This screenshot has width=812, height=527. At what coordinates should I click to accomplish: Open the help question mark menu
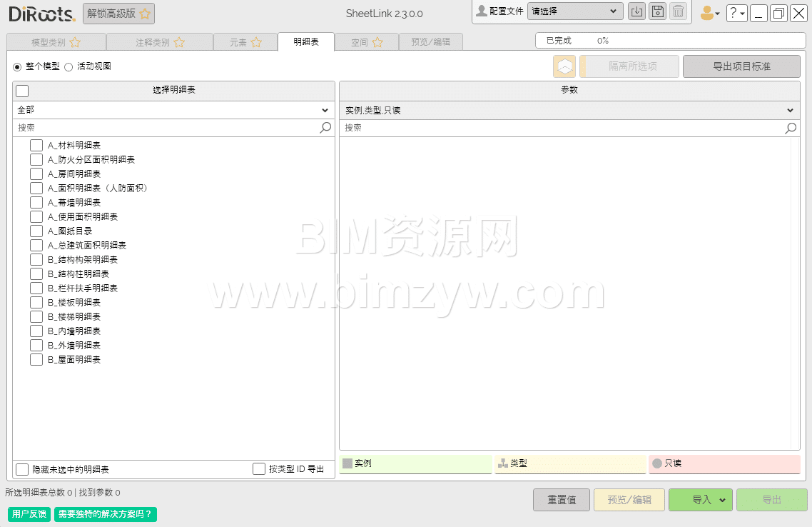tap(736, 13)
